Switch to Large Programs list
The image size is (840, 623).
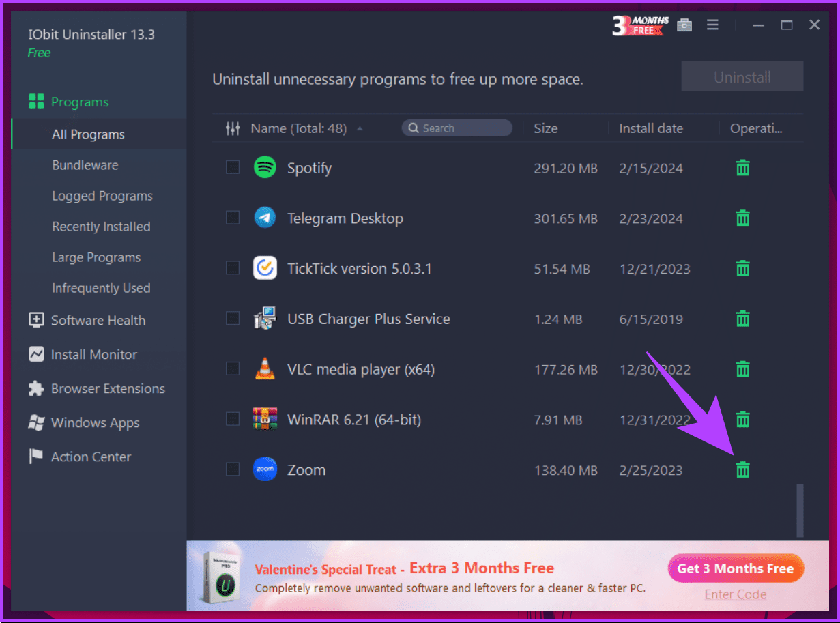click(x=96, y=257)
